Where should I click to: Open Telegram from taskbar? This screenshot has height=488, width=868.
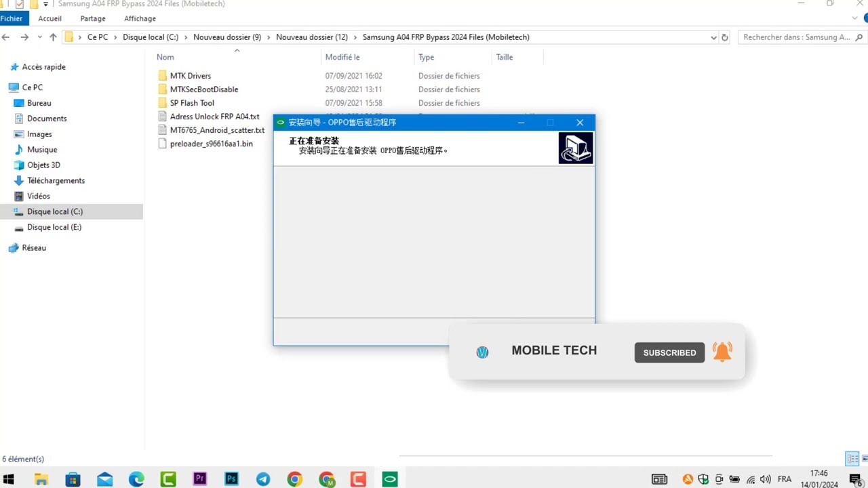click(263, 479)
